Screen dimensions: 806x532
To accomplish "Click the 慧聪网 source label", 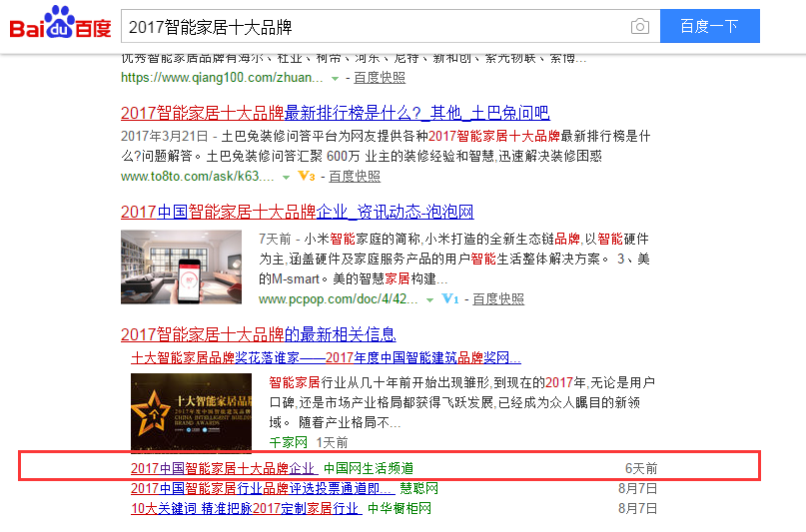I will [418, 488].
